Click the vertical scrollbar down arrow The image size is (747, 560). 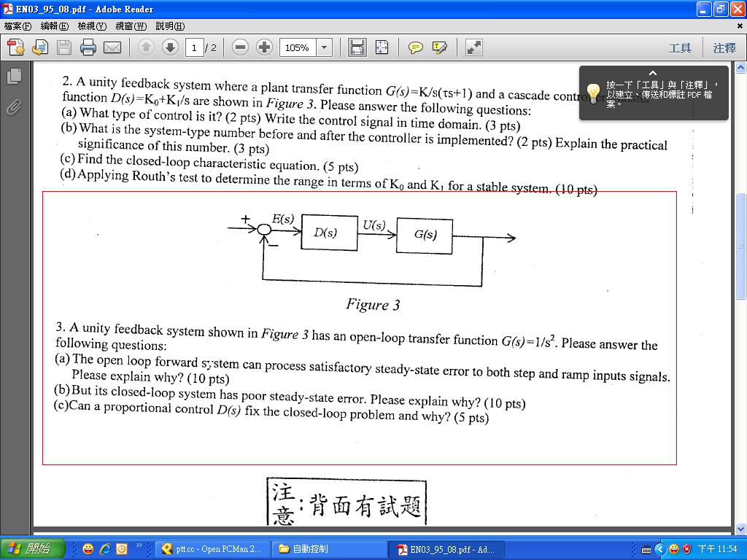click(x=741, y=529)
